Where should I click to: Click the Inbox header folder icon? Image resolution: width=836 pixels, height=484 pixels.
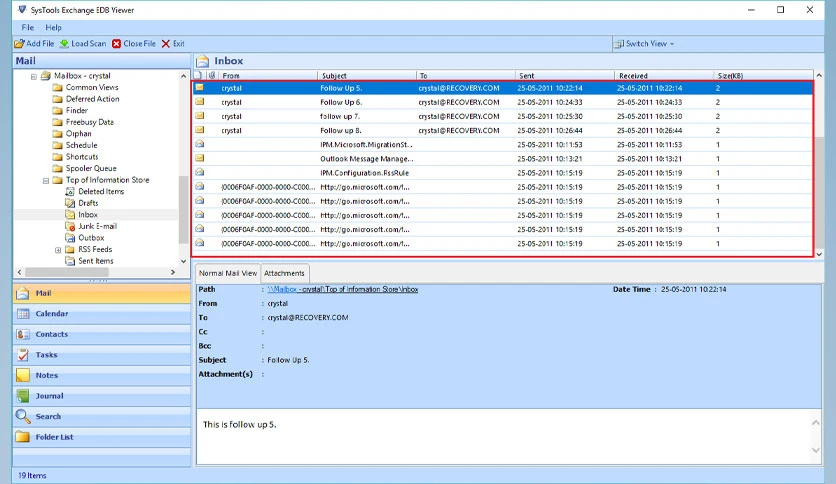(203, 61)
